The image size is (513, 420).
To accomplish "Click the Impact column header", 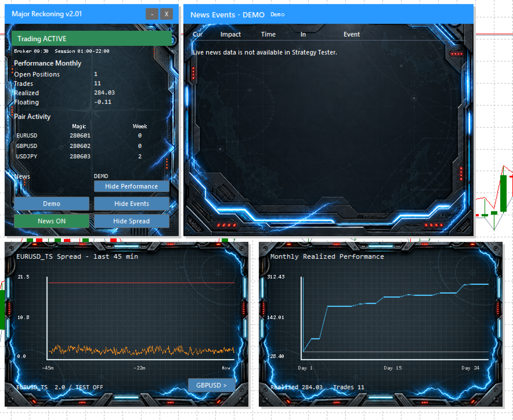I will pyautogui.click(x=230, y=34).
